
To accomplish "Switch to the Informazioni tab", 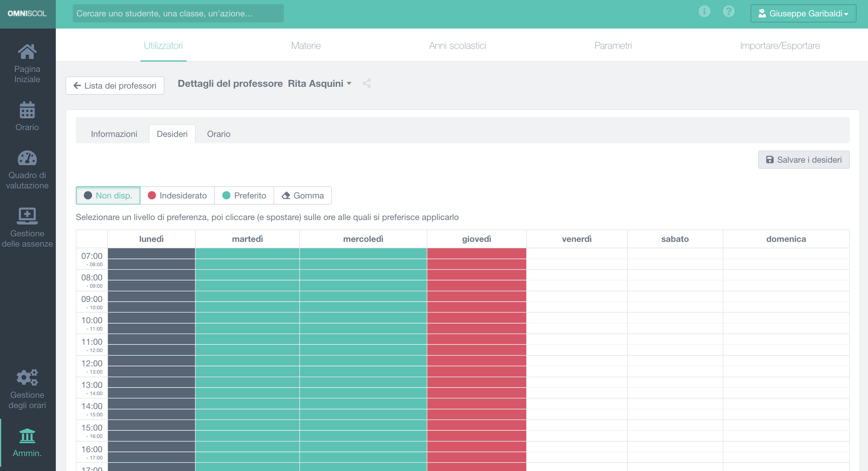I will (x=114, y=134).
